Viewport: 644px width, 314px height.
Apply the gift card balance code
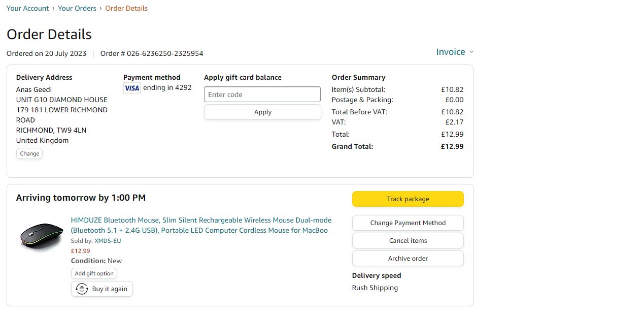click(x=262, y=112)
